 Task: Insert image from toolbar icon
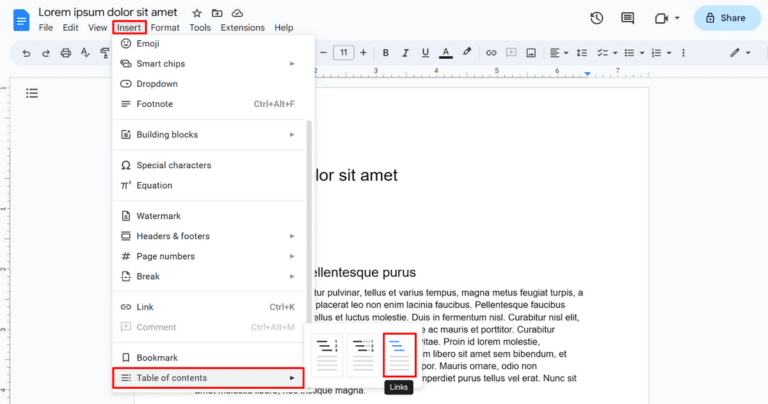pos(531,53)
